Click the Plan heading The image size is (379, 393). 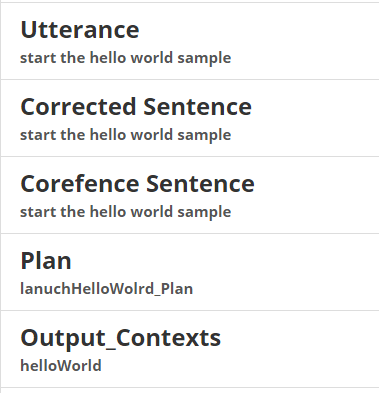[x=46, y=261]
